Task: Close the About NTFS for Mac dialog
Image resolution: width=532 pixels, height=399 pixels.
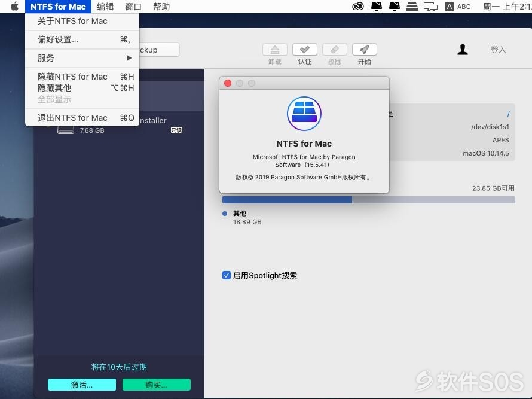Action: click(228, 83)
